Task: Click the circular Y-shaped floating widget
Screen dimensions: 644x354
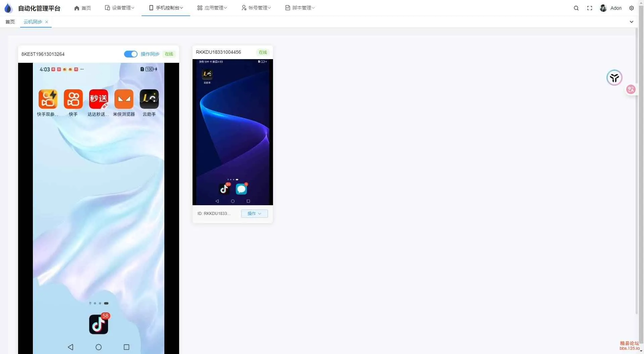Action: [614, 78]
